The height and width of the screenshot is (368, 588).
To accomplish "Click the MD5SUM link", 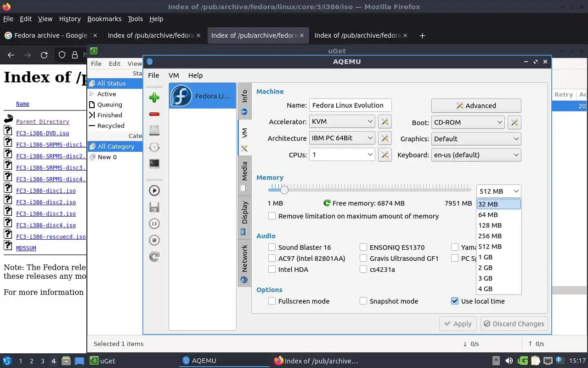I will point(26,248).
